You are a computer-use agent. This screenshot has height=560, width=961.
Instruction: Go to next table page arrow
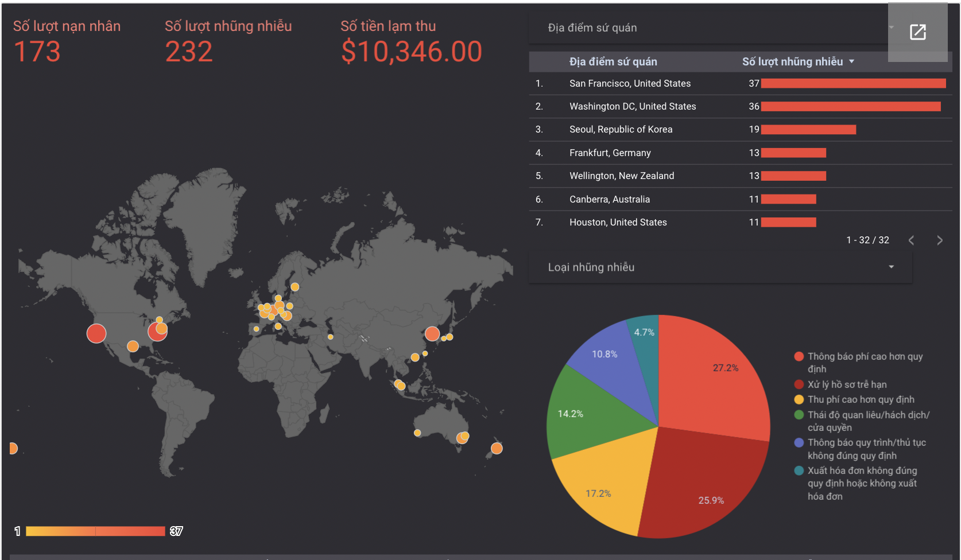point(939,240)
